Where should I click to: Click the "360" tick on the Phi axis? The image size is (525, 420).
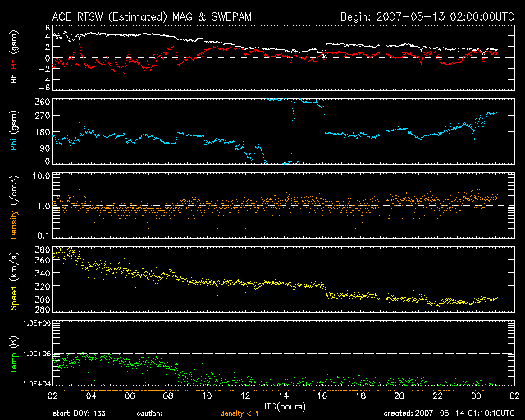43,102
